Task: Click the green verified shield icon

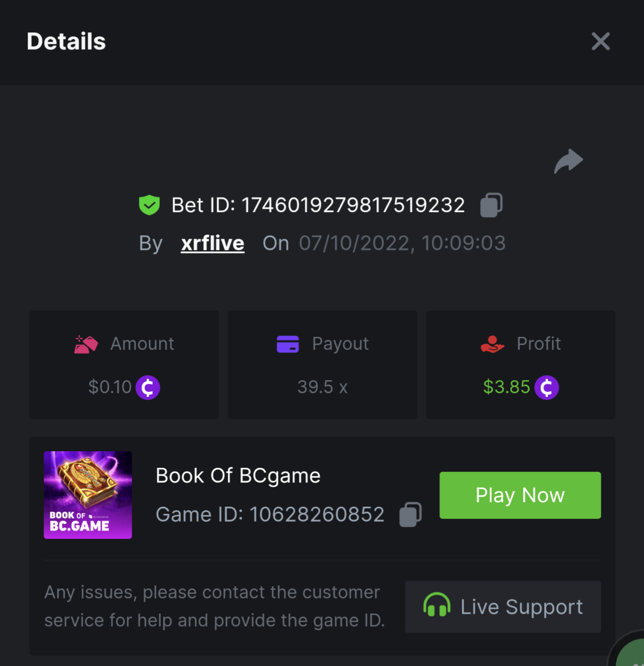Action: (x=149, y=205)
